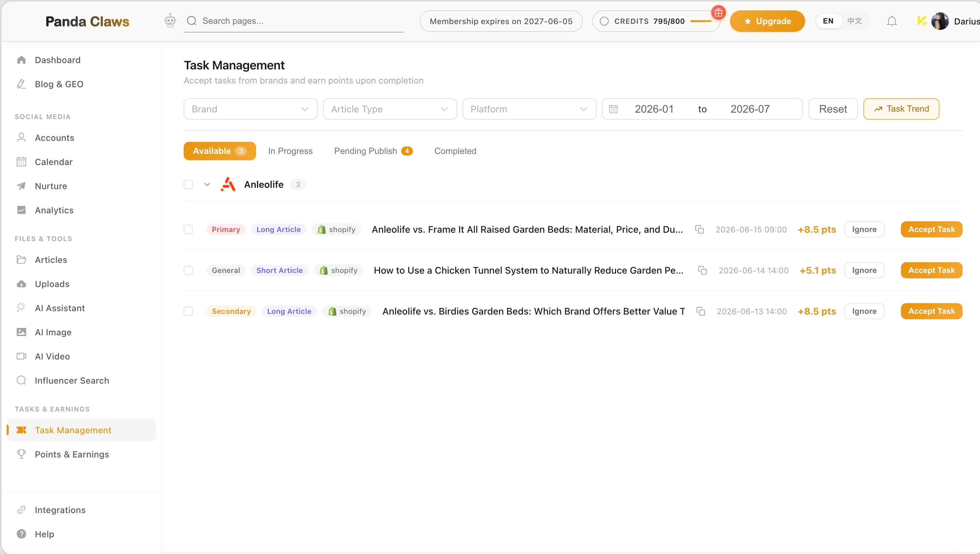Open the Article Type dropdown

(390, 109)
